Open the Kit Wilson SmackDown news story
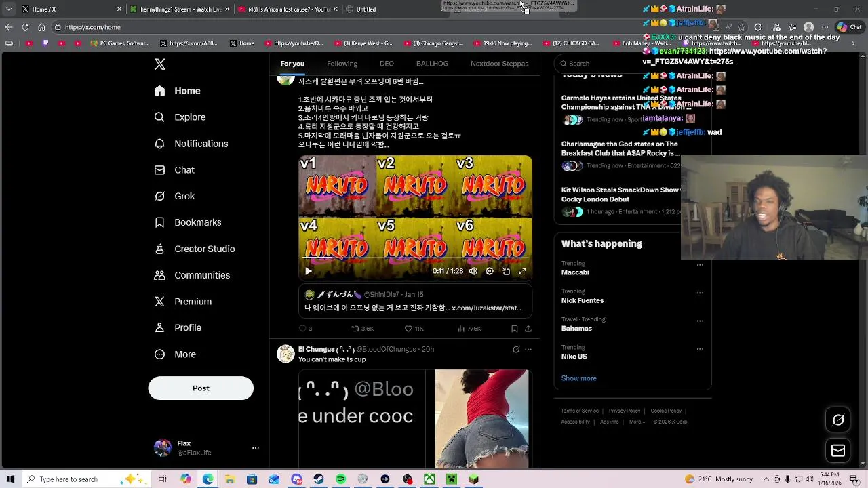 click(x=621, y=201)
